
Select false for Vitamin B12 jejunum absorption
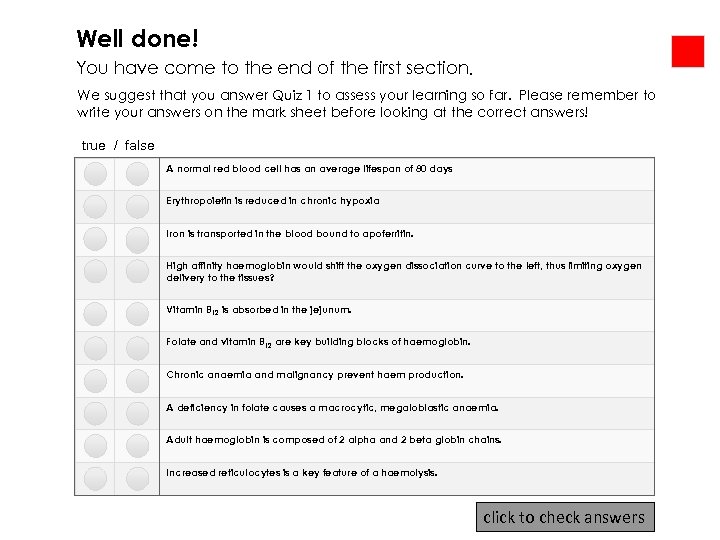pos(137,315)
